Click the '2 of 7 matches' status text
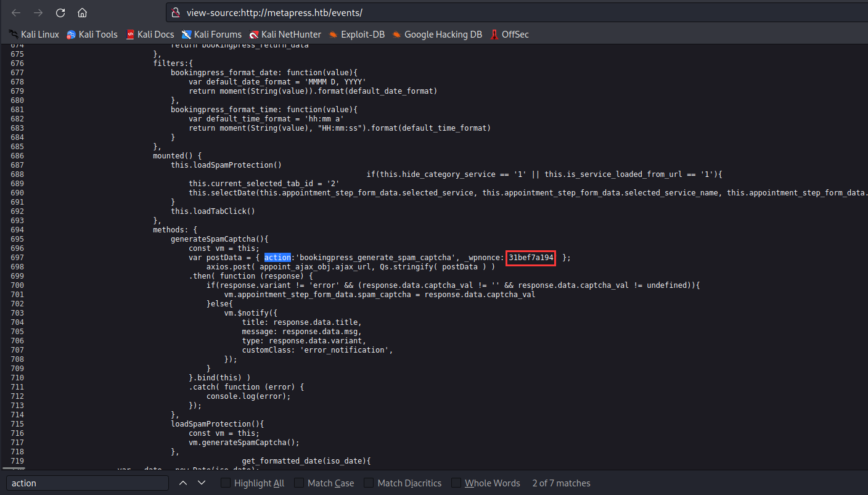Viewport: 868px width, 495px height. click(x=561, y=483)
